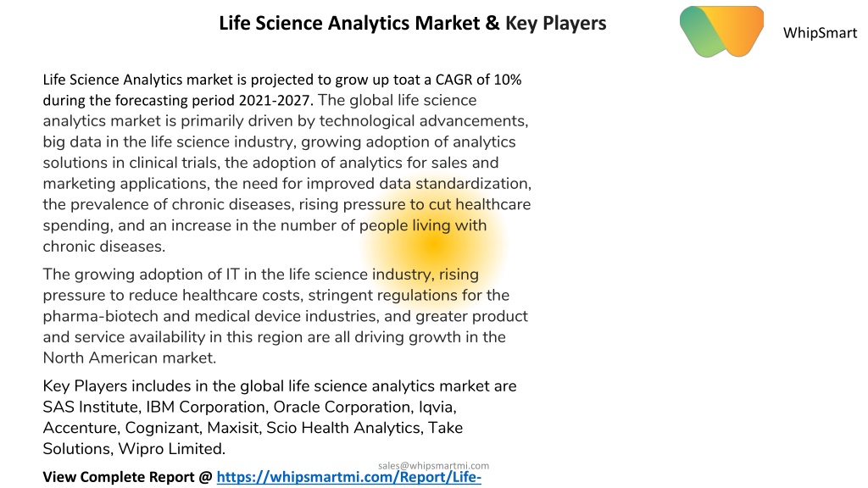Click on Wipro Limited text
Viewport: 868px width, 488px height.
click(x=170, y=449)
